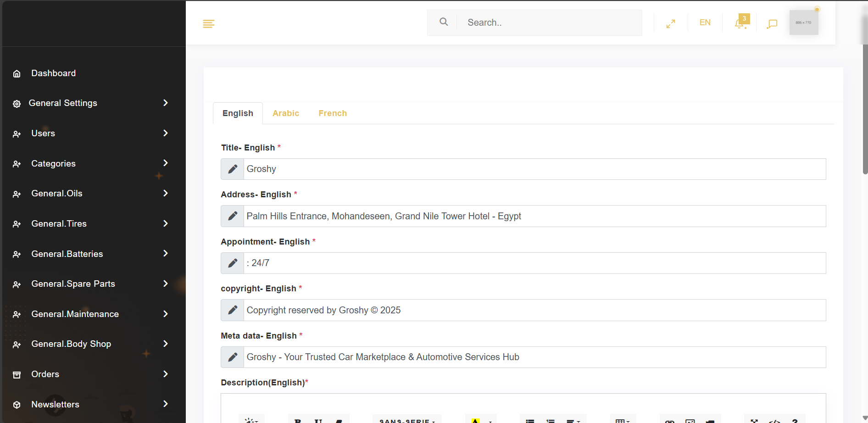
Task: Click the Dashboard home icon in sidebar
Action: click(17, 74)
